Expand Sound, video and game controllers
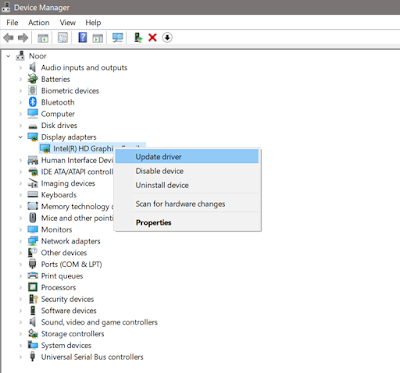 pyautogui.click(x=20, y=322)
